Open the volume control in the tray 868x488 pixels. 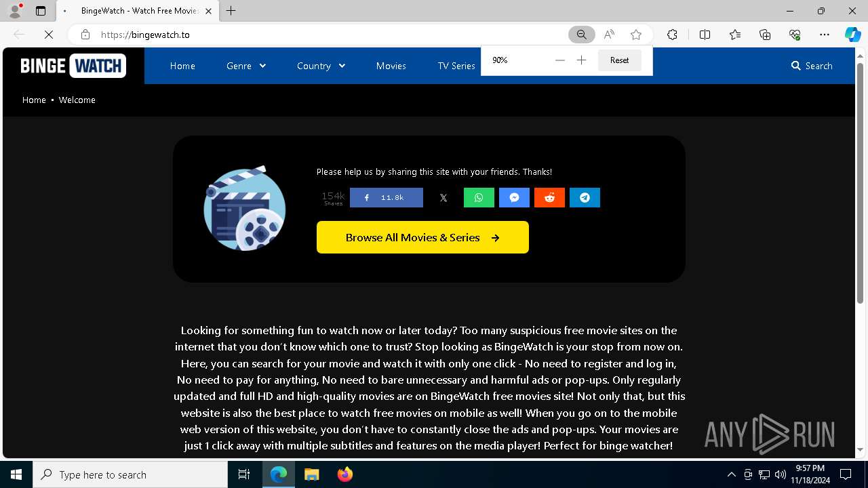(781, 474)
